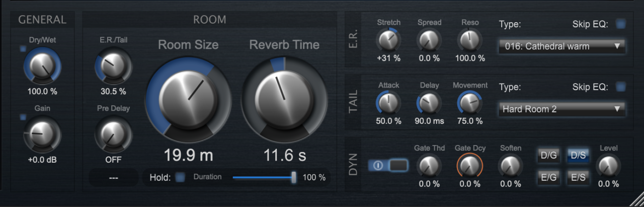This screenshot has width=644, height=207.
Task: Toggle Skip EQ in the E.R. section
Action: (x=621, y=24)
